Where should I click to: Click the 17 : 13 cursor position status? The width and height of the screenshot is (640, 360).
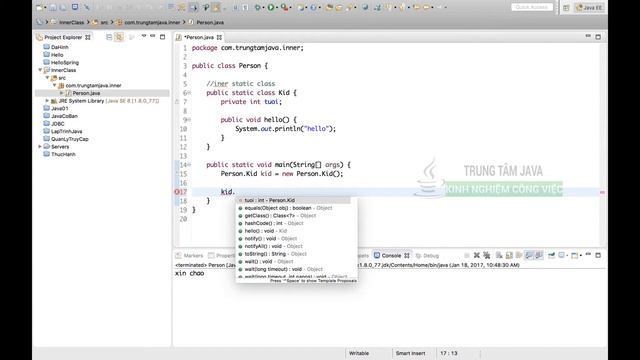(x=449, y=353)
